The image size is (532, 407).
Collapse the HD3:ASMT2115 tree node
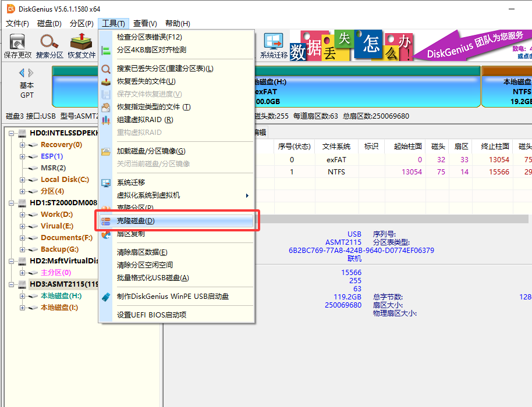(x=11, y=285)
